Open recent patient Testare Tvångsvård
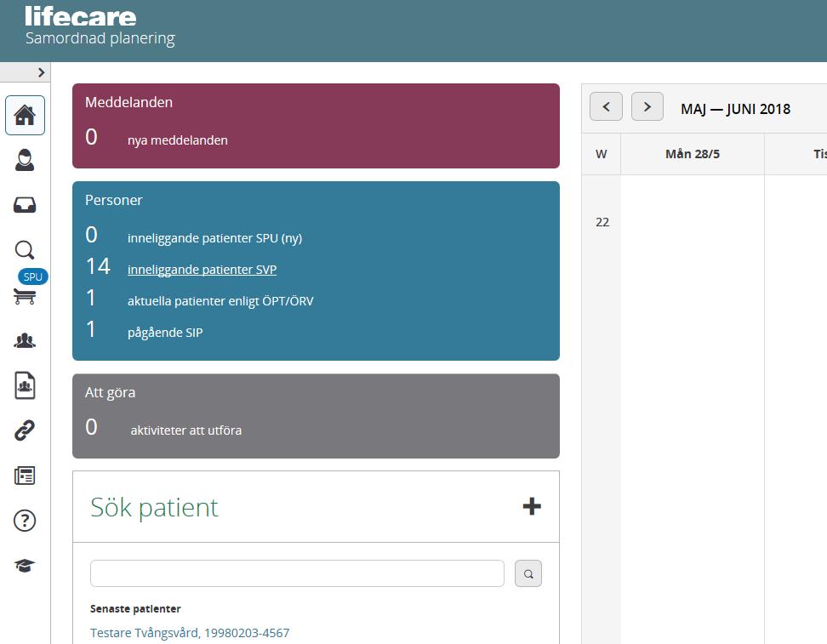Screen dimensions: 827x644 click(190, 632)
